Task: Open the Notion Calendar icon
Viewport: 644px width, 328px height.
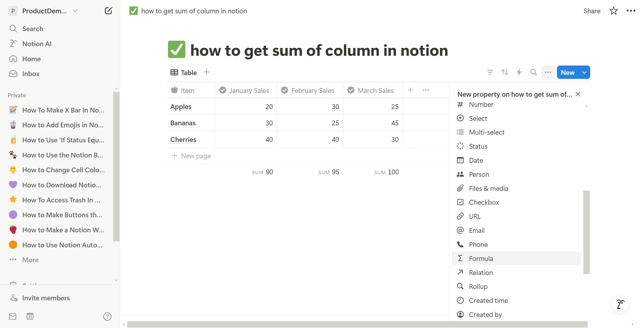Action: (x=30, y=316)
